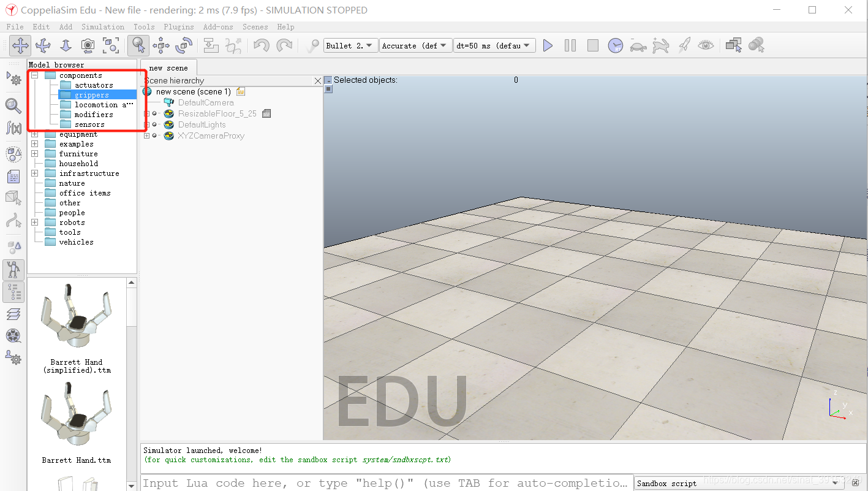Open the Add-ons menu
This screenshot has width=868, height=491.
click(218, 27)
